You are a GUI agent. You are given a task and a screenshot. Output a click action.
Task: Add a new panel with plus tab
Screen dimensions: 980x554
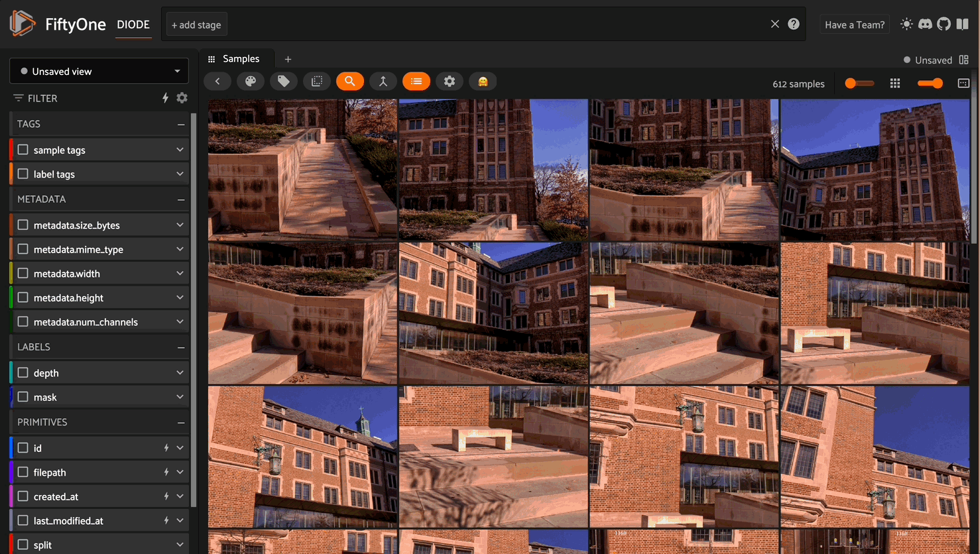point(288,60)
